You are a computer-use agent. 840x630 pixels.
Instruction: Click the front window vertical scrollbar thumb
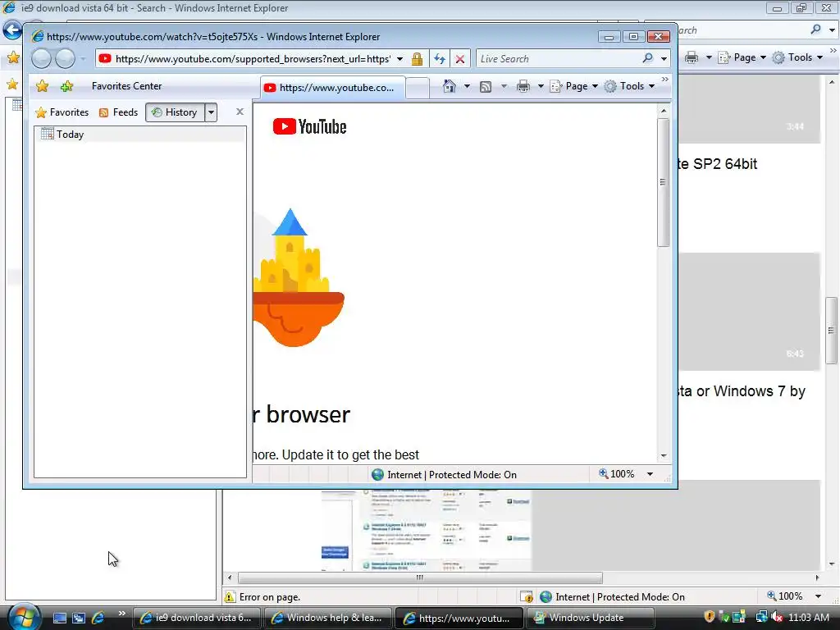663,182
